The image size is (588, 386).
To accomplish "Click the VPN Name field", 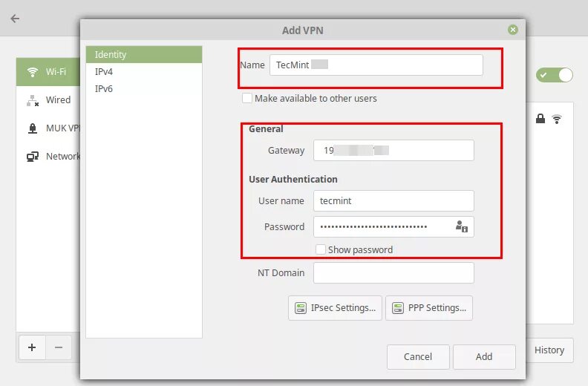I will tap(376, 65).
